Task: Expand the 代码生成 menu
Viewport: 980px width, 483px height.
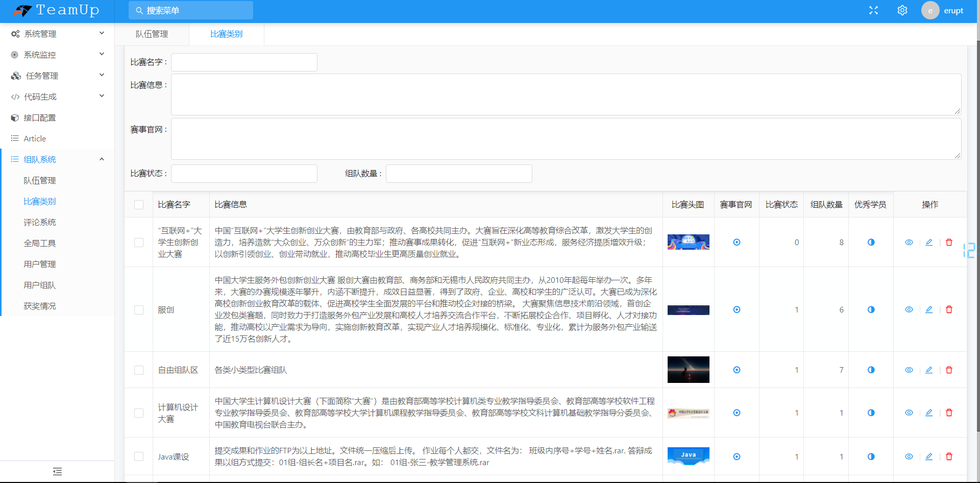Action: [x=57, y=96]
